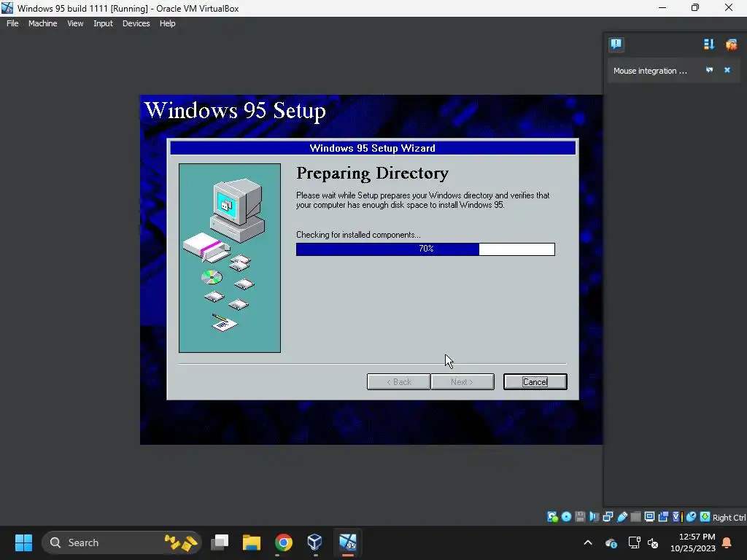Click the display status icon

tap(649, 517)
